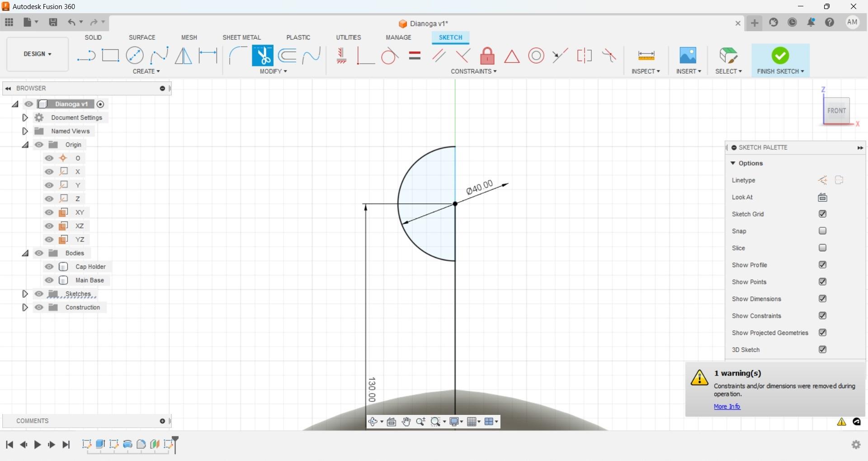Apply the Equal constraint
Viewport: 868px width, 461px height.
(x=415, y=56)
